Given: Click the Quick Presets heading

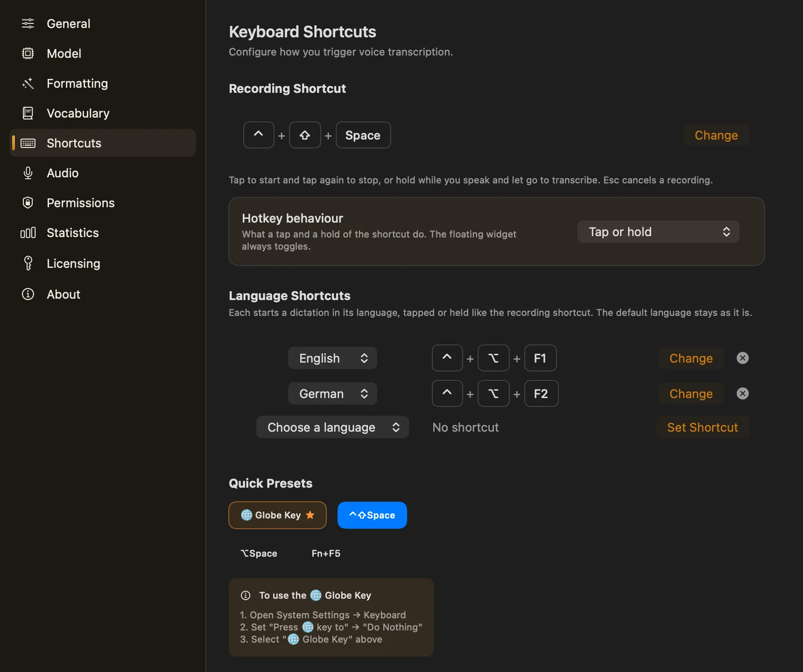Looking at the screenshot, I should (270, 483).
